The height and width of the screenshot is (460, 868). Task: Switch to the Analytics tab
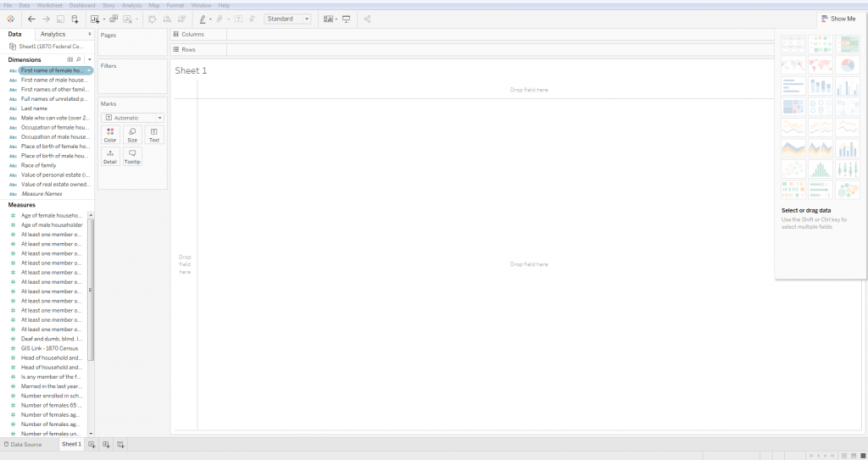[x=53, y=35]
